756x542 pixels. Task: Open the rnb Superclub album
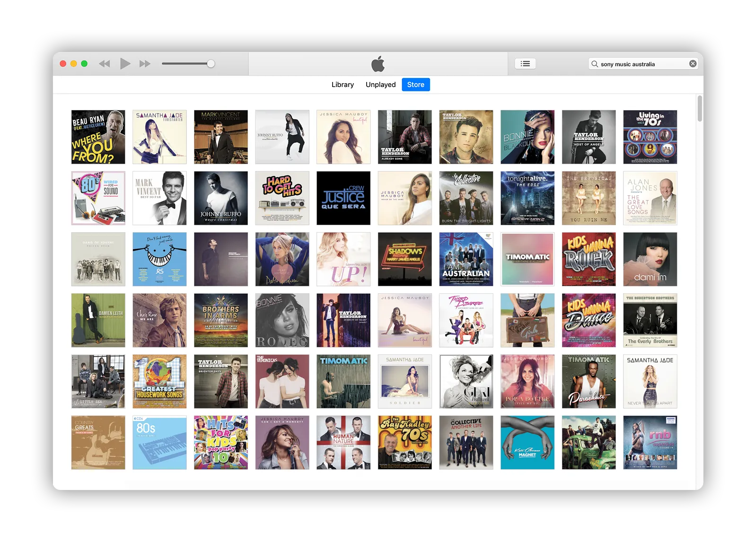(650, 443)
